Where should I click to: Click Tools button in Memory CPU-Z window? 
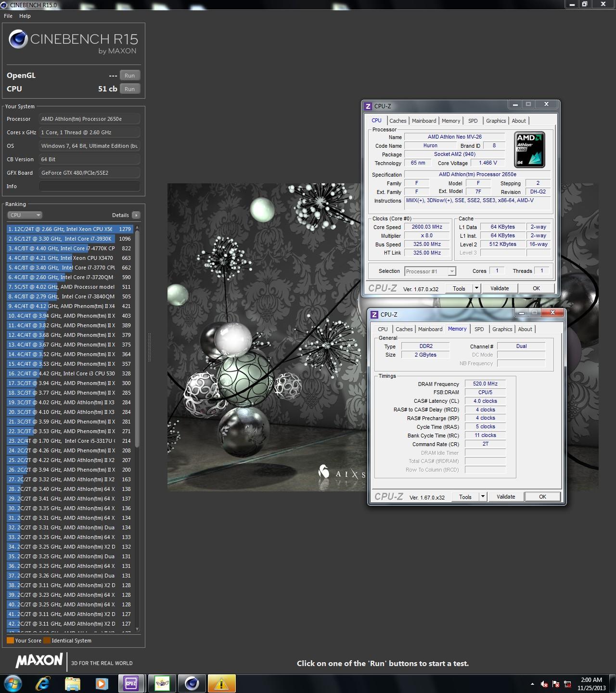pos(465,497)
